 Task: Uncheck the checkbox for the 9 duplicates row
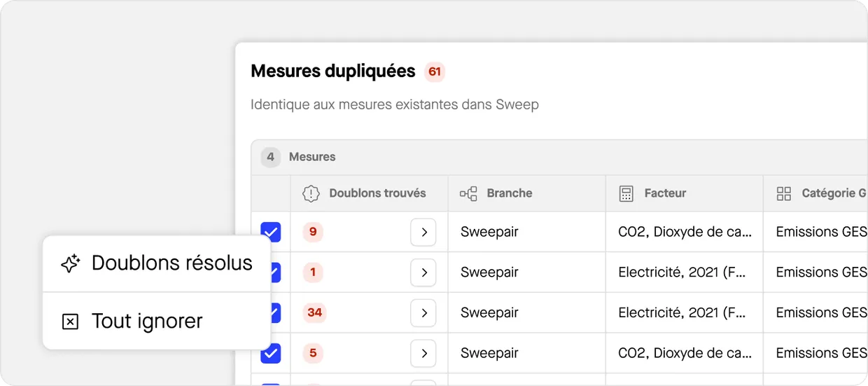(271, 232)
